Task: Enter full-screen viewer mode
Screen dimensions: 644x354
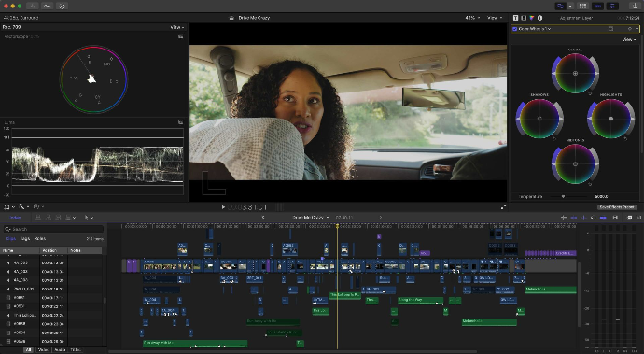Action: point(503,207)
